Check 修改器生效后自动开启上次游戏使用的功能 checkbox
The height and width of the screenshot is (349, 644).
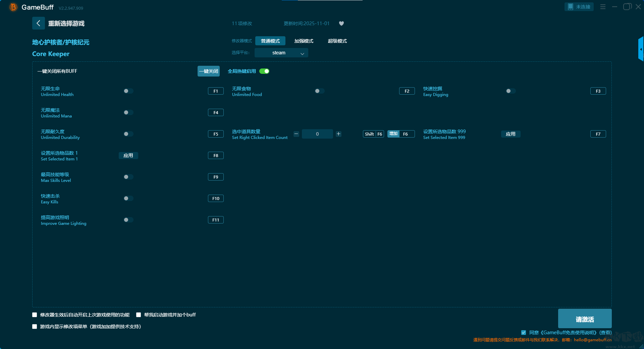point(35,315)
